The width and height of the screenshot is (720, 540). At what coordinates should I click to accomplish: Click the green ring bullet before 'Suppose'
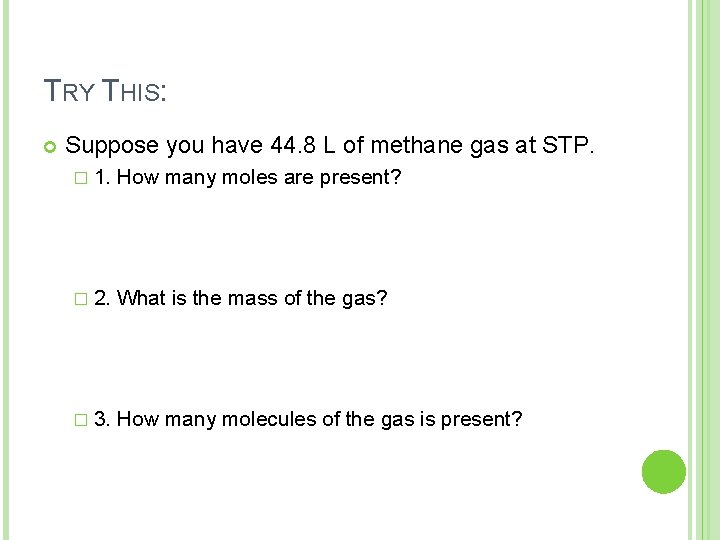50,147
